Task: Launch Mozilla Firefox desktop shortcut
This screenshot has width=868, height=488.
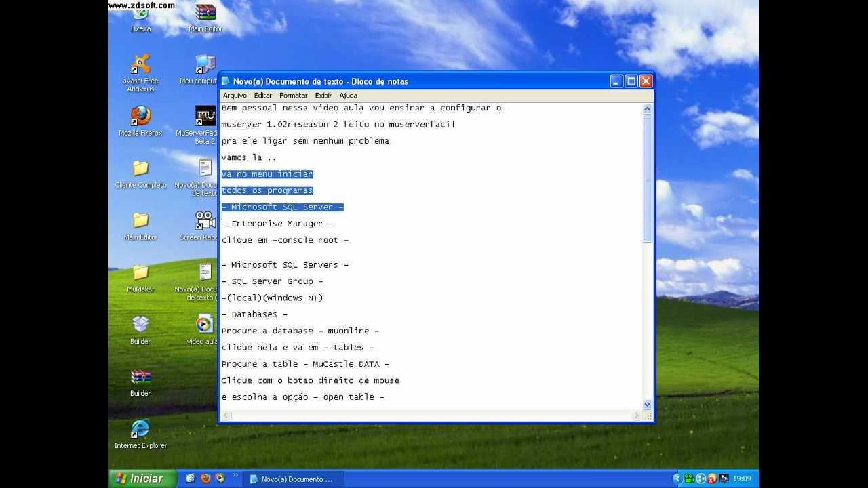Action: click(x=140, y=121)
